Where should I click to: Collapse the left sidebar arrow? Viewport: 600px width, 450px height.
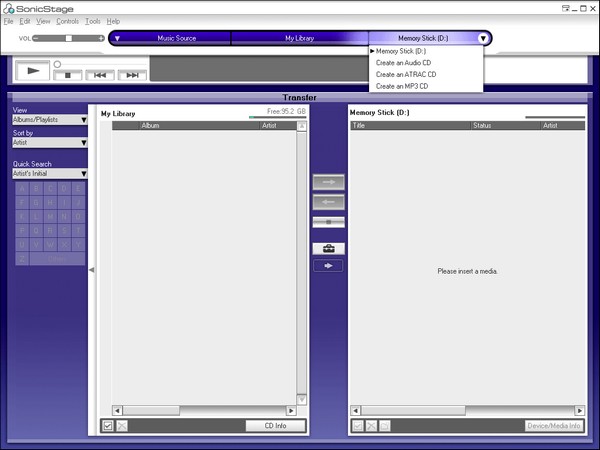coord(91,270)
